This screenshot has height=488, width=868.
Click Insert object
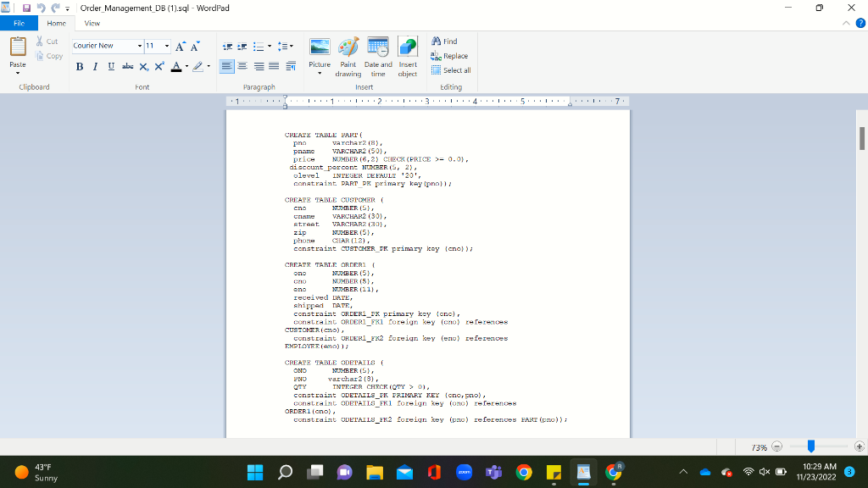408,57
